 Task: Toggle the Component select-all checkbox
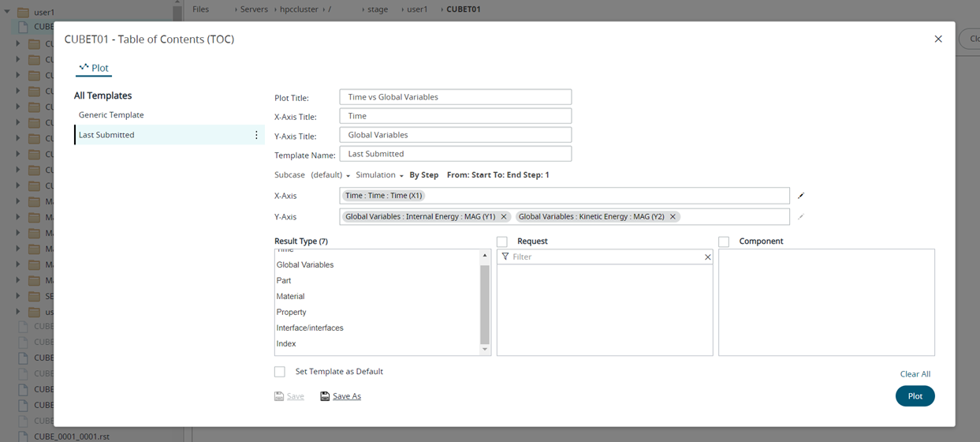coord(724,242)
